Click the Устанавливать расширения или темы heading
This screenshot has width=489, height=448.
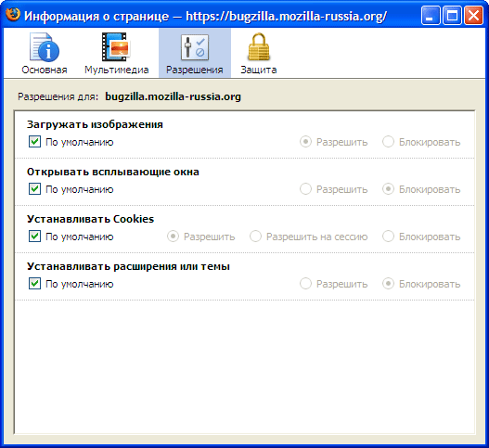pos(128,266)
